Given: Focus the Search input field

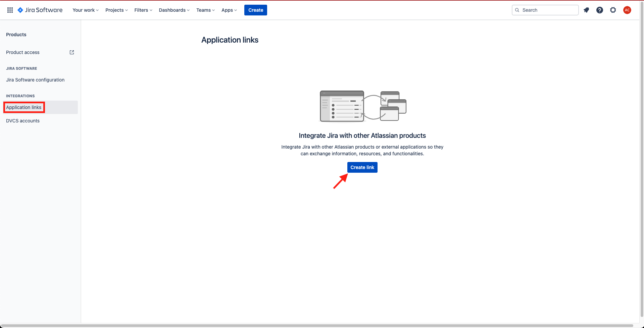Looking at the screenshot, I should pos(545,10).
